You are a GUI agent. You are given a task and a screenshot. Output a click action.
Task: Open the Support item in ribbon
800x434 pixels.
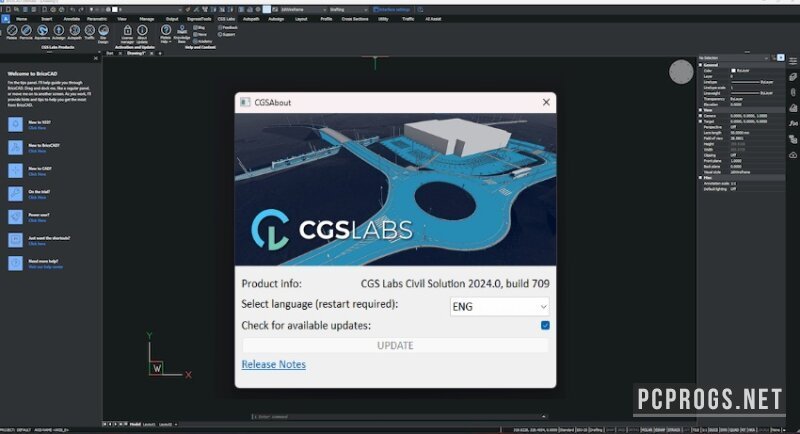227,34
